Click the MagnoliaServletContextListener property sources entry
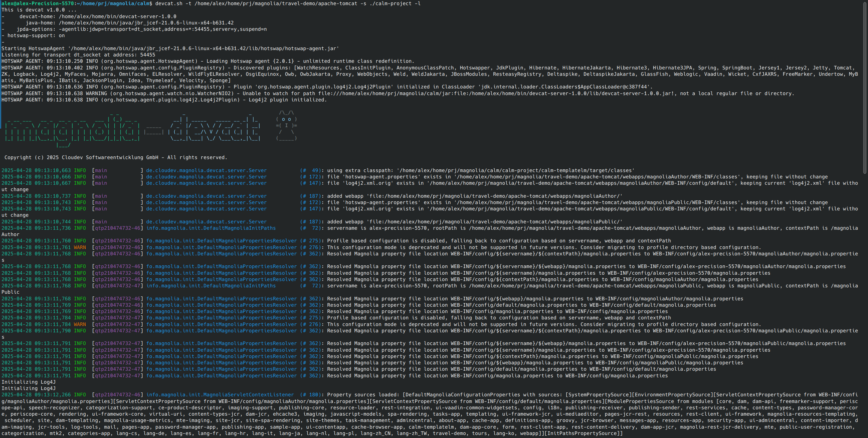 click(x=219, y=395)
